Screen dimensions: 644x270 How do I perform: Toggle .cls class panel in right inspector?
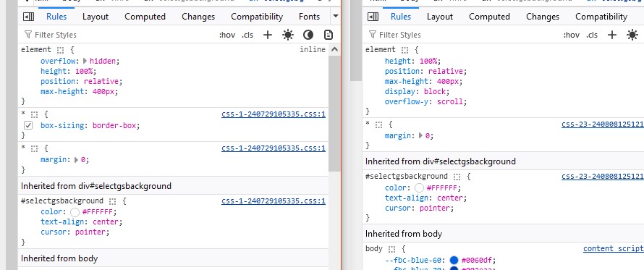592,35
